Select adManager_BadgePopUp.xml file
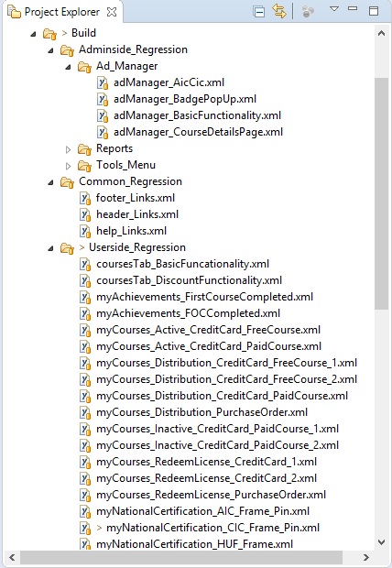 click(x=185, y=99)
